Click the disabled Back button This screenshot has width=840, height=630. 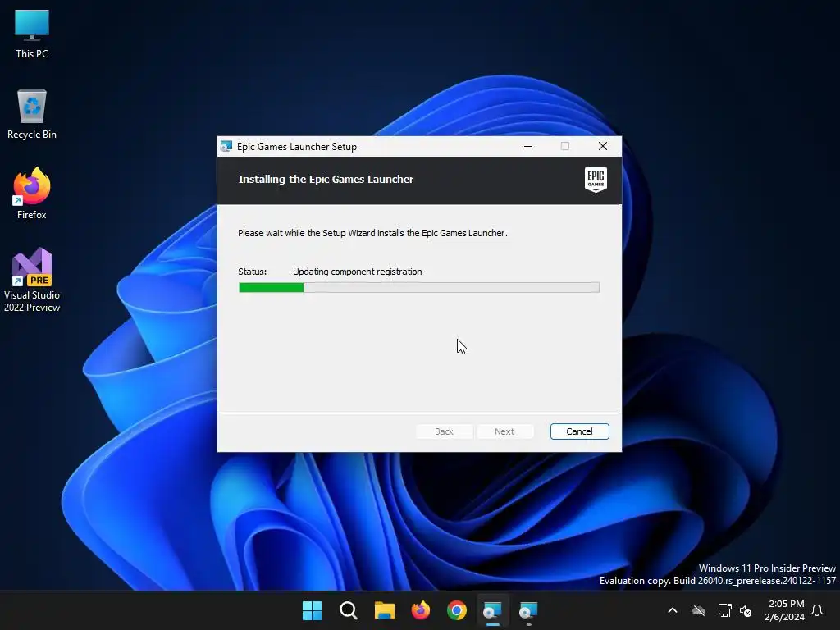444,431
